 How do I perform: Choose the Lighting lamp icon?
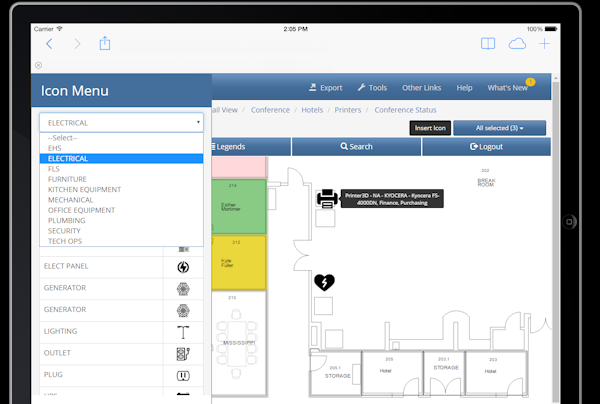[x=183, y=331]
